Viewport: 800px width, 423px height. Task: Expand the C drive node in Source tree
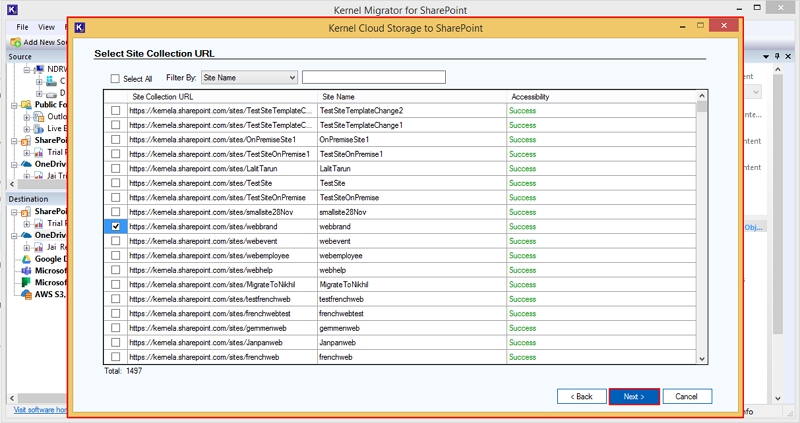pyautogui.click(x=39, y=81)
